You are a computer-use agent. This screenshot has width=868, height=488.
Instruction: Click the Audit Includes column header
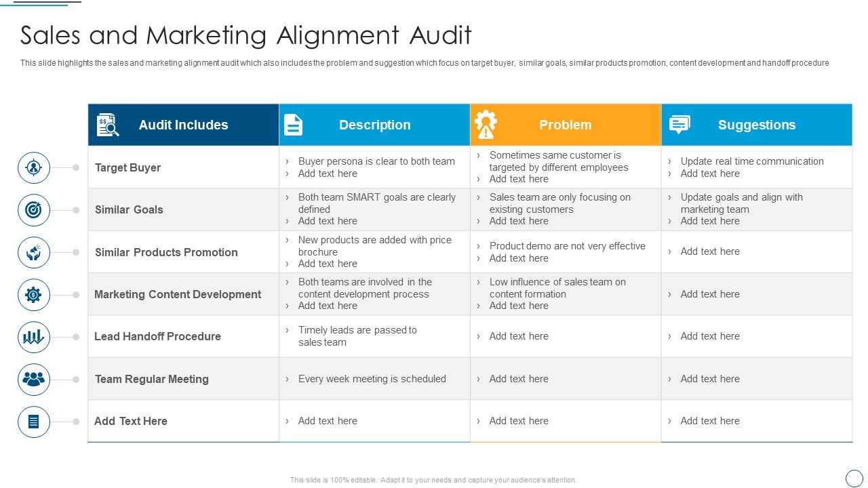pyautogui.click(x=183, y=125)
